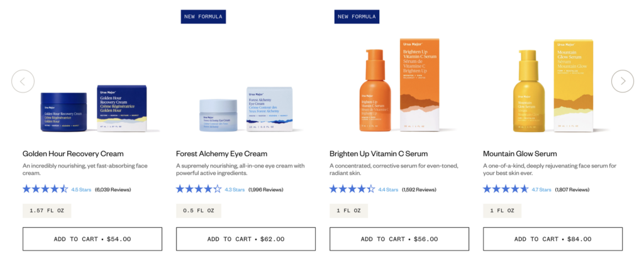Click Forest Alchemy Eye Cream star rating
This screenshot has width=644, height=258.
click(x=199, y=189)
